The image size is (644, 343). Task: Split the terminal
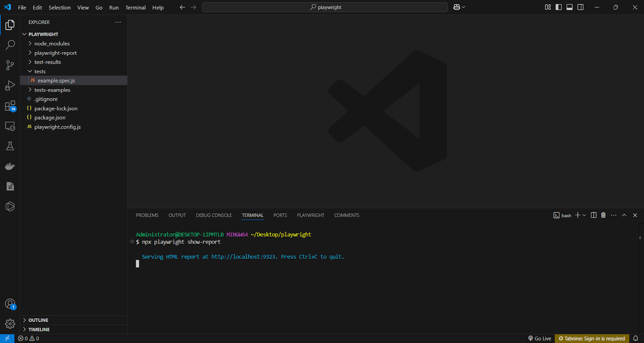[594, 215]
